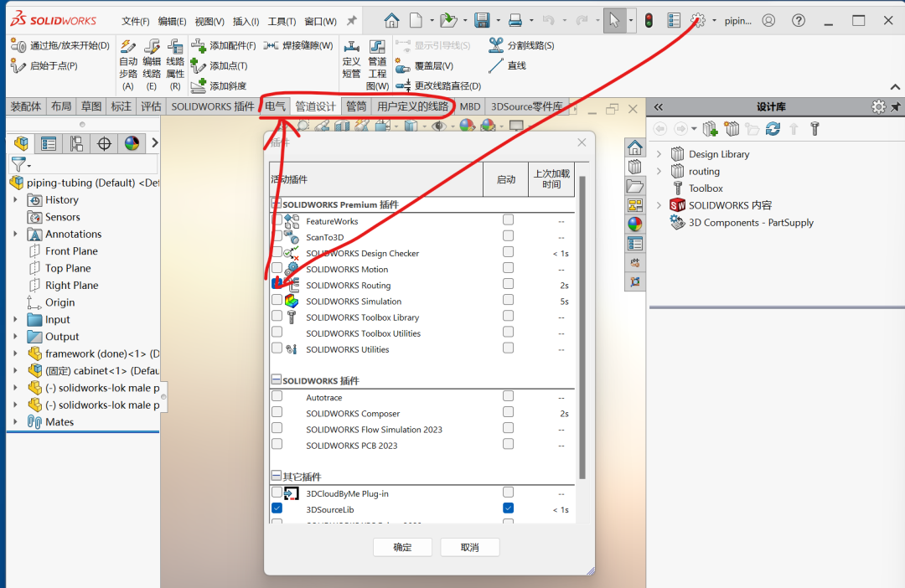This screenshot has height=588, width=905.
Task: Click Add to Library icon in Design Library
Action: pos(710,129)
